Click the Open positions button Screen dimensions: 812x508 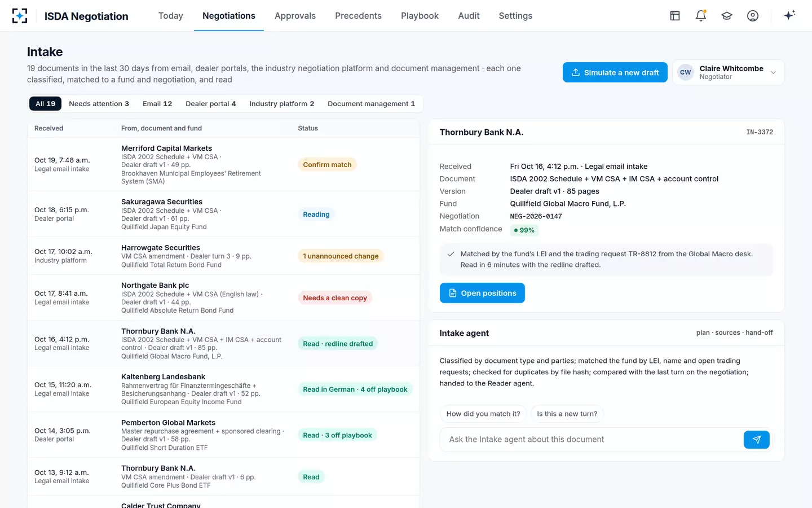(482, 293)
